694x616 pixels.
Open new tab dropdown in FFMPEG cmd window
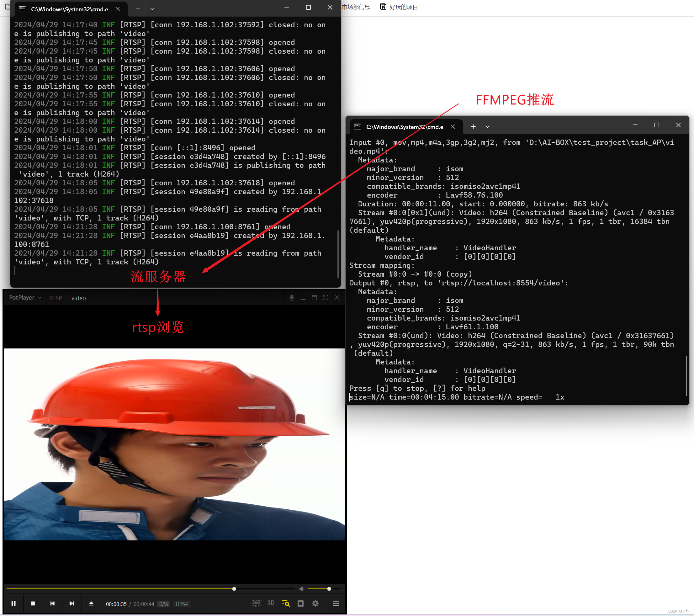point(488,127)
